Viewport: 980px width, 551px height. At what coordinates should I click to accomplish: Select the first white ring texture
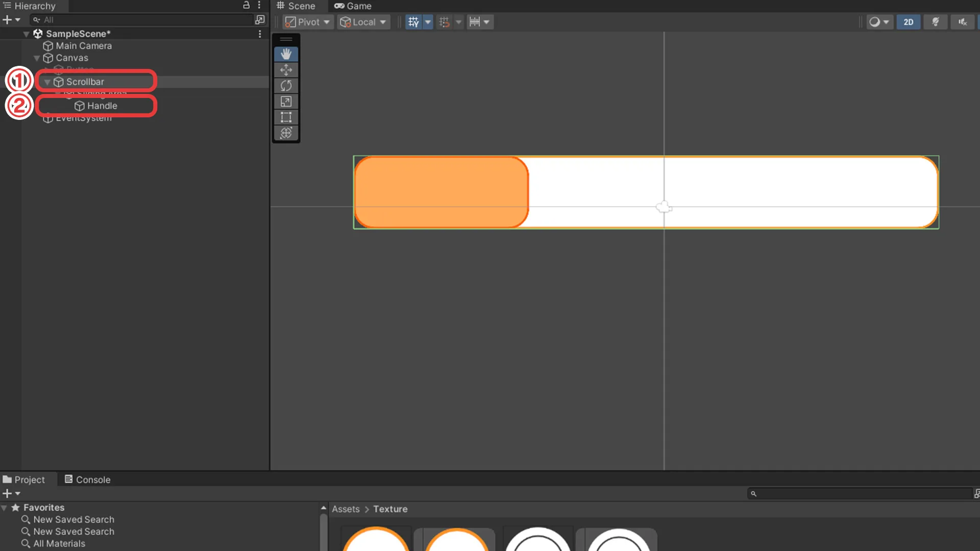coord(537,539)
